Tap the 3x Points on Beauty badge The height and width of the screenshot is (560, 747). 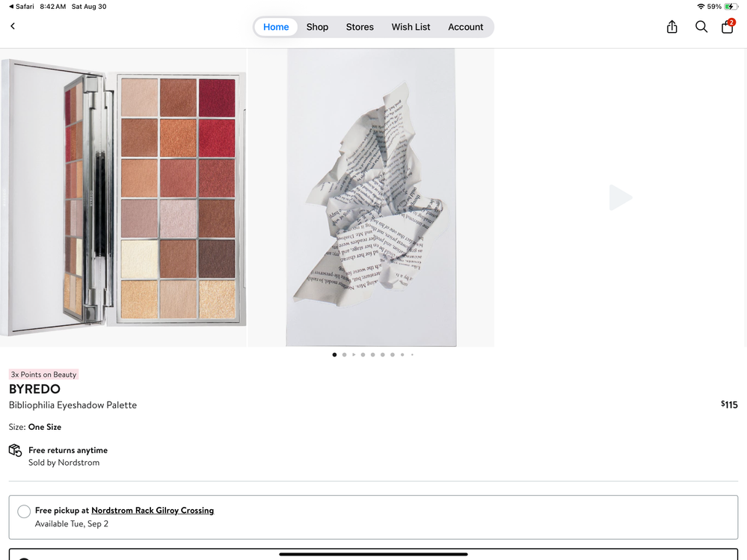[43, 374]
